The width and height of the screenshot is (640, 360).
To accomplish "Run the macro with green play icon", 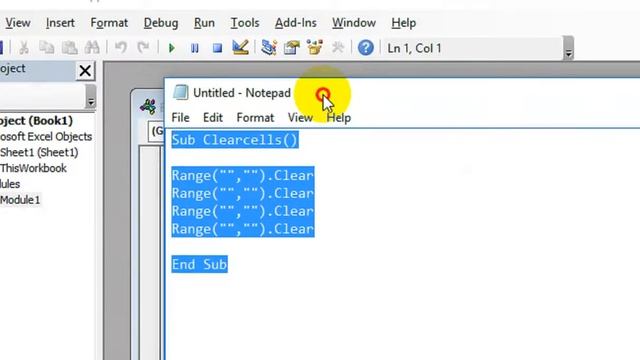I will click(x=171, y=48).
